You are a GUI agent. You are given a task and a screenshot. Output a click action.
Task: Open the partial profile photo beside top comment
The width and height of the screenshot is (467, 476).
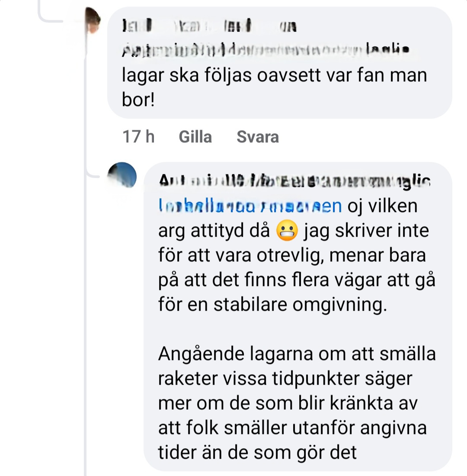(93, 20)
